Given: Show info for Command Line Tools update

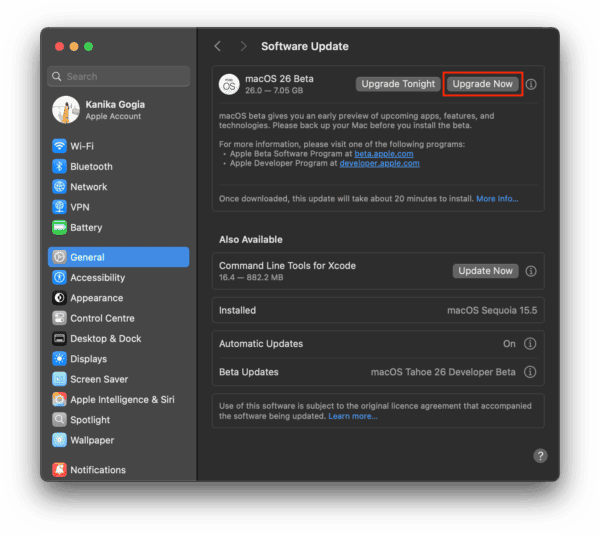Looking at the screenshot, I should pos(531,271).
